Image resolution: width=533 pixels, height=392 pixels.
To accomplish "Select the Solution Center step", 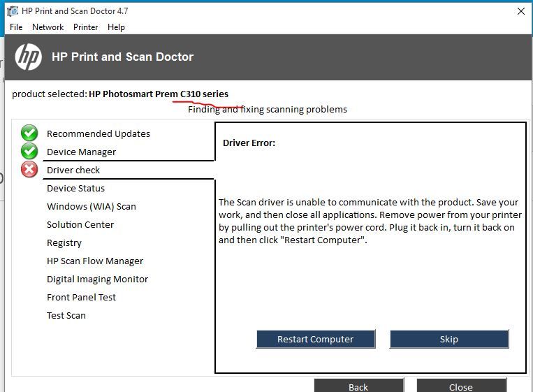I will pyautogui.click(x=80, y=224).
